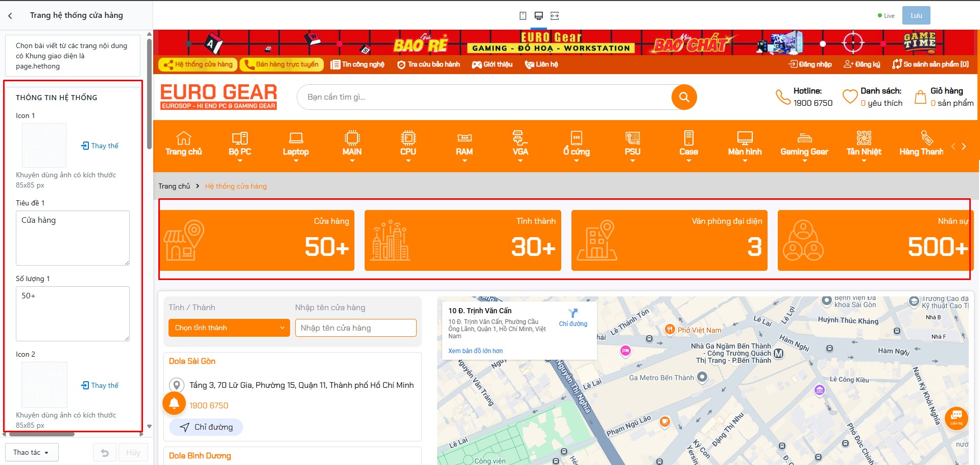This screenshot has height=465, width=980.
Task: Click Thay thế for Icon 1
Action: tap(100, 146)
